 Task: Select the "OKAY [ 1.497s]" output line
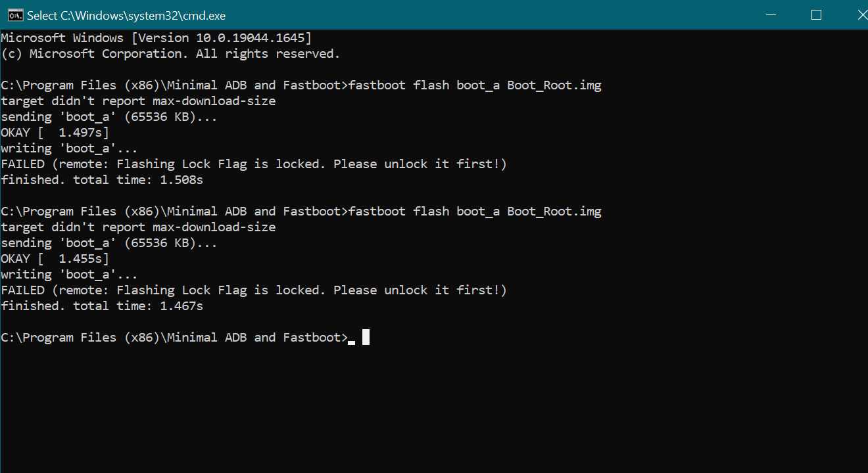pos(55,133)
